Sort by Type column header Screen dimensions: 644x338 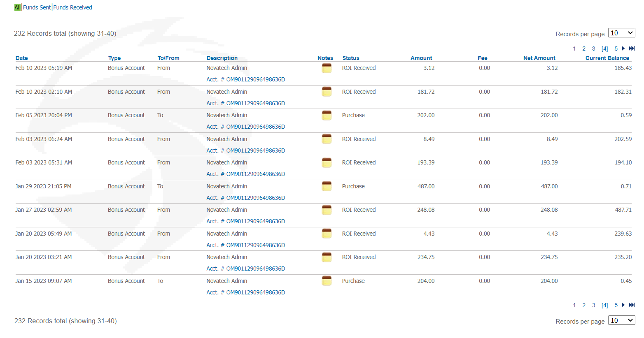[114, 58]
